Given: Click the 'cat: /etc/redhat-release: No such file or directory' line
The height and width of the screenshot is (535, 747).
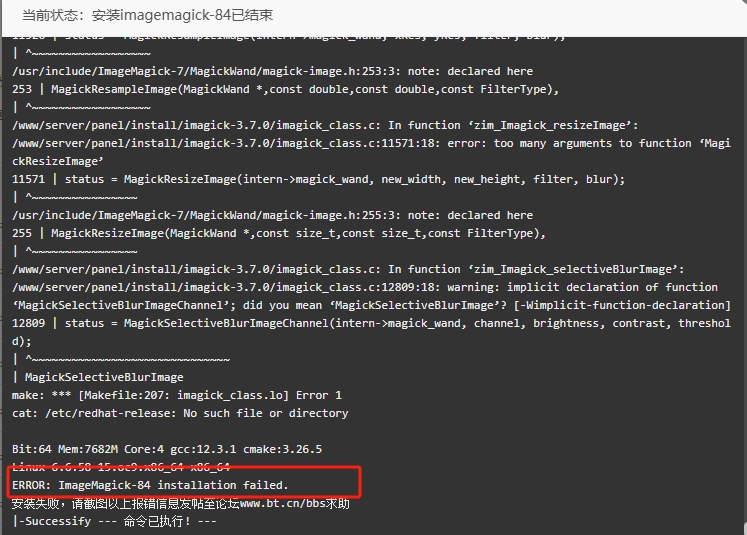Looking at the screenshot, I should pyautogui.click(x=180, y=413).
